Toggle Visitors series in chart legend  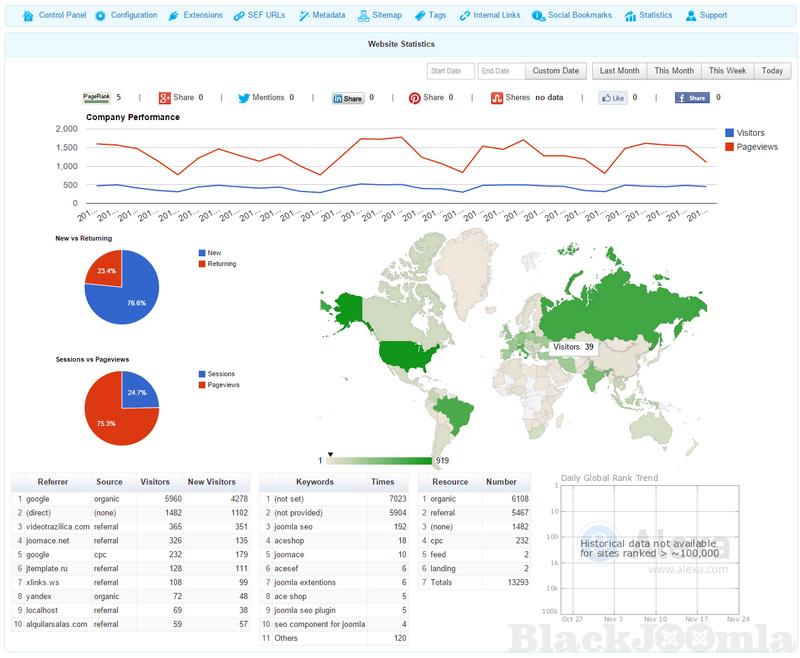[x=744, y=133]
